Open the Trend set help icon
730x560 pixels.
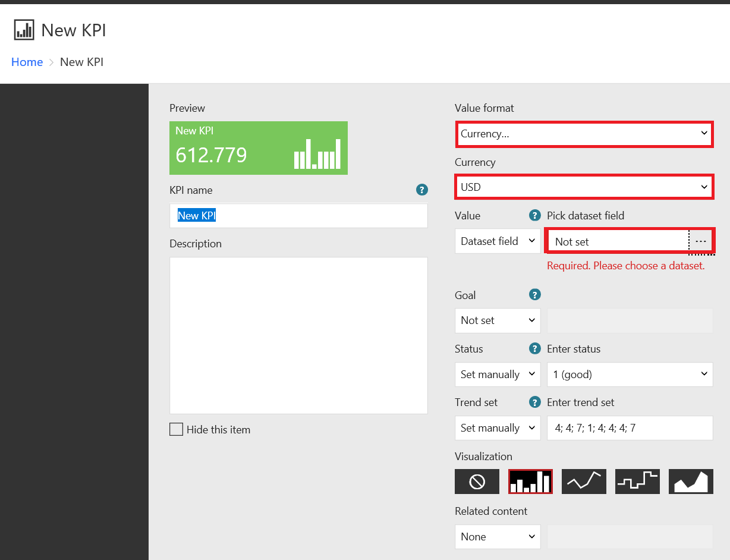click(534, 402)
